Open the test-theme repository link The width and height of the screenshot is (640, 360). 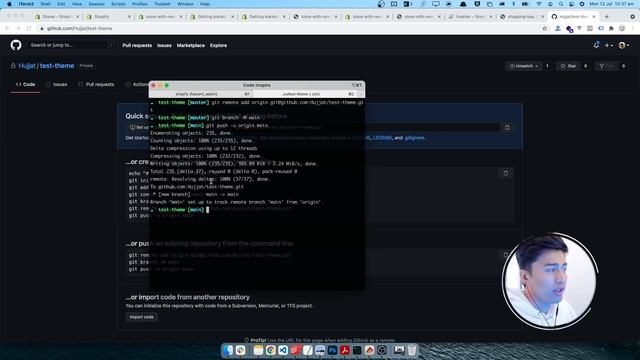click(57, 66)
